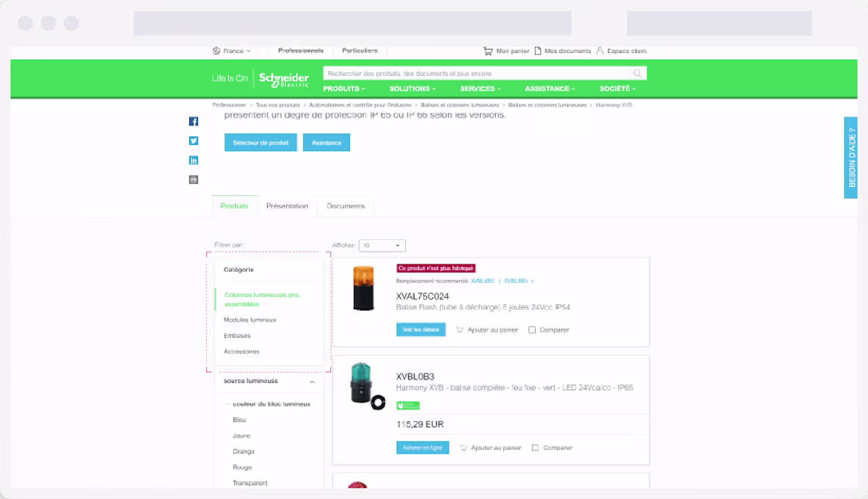
Task: Open the XVBL8B5 replacement link
Action: click(516, 281)
